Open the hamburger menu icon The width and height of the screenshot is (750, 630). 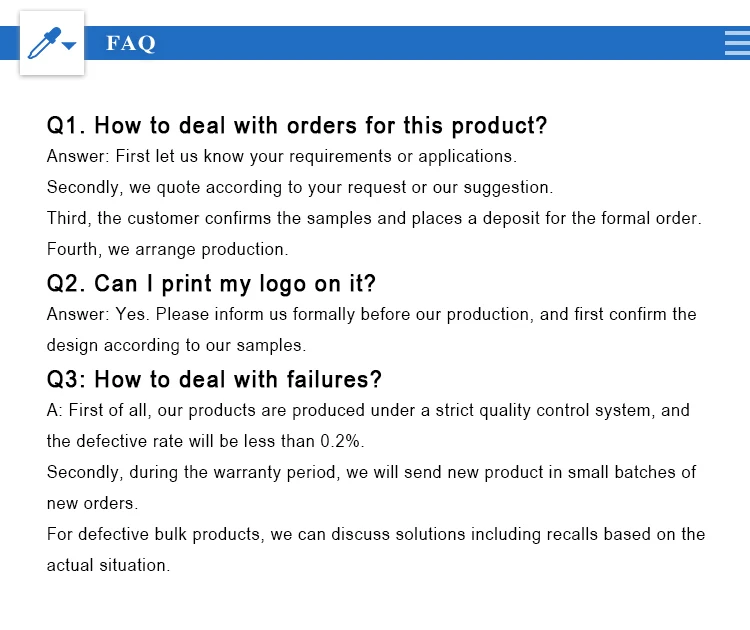(737, 43)
